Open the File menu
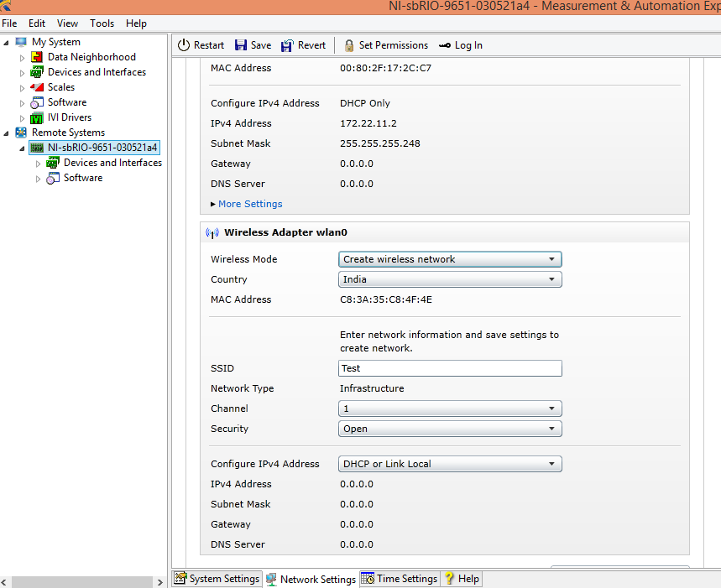Image resolution: width=721 pixels, height=588 pixels. click(9, 23)
